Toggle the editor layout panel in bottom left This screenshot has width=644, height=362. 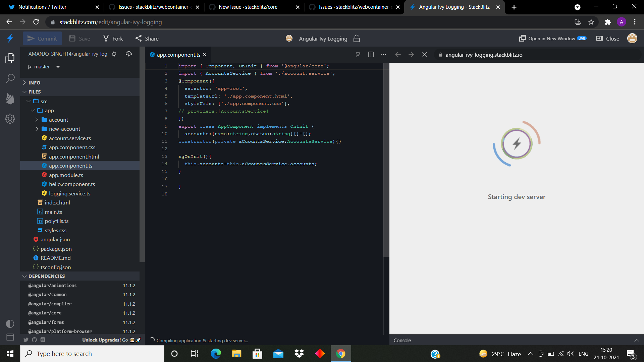coord(10,337)
